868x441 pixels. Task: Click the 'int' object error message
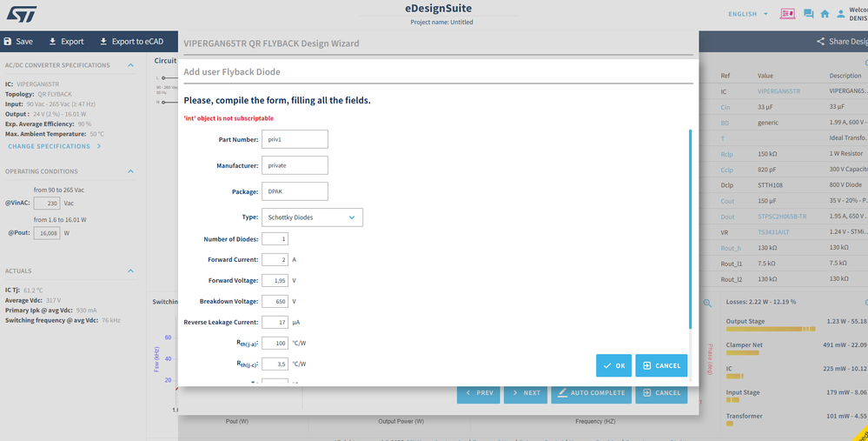229,118
